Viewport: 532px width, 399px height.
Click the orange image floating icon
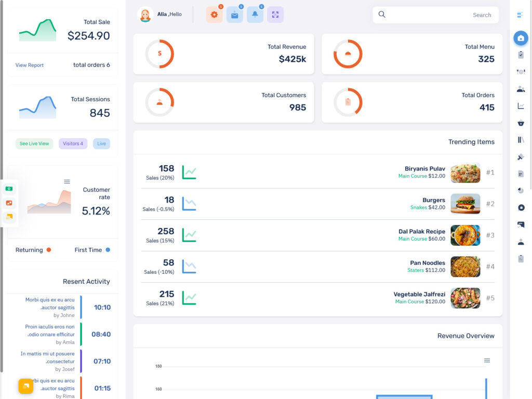9,203
